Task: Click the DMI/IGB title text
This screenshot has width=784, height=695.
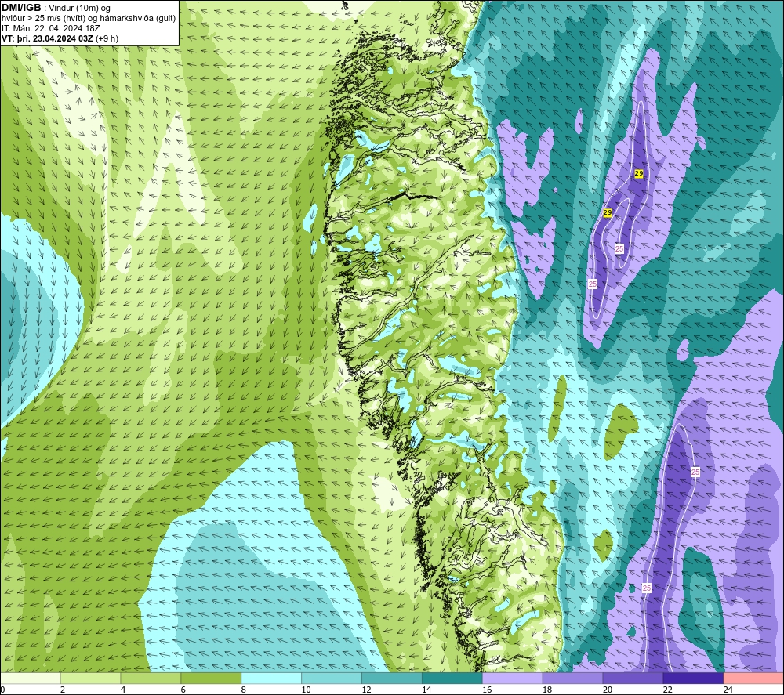Action: click(x=21, y=8)
